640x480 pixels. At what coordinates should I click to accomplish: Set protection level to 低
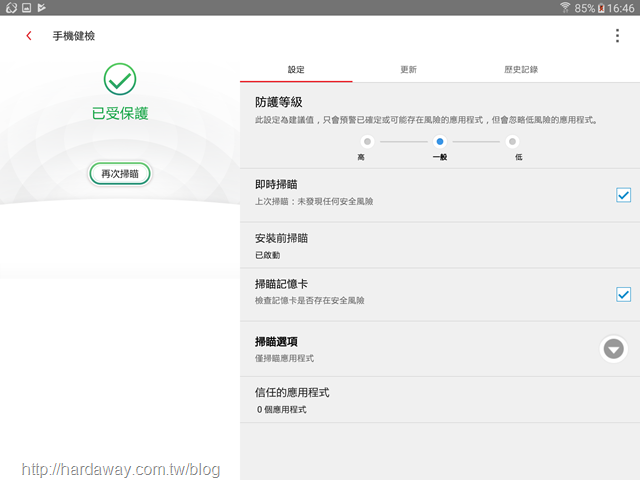[512, 142]
